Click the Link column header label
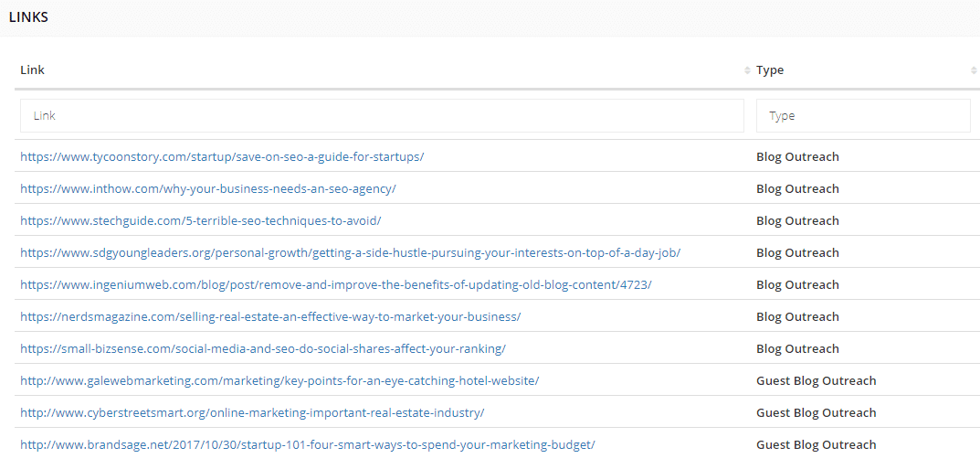This screenshot has width=980, height=469. (33, 70)
